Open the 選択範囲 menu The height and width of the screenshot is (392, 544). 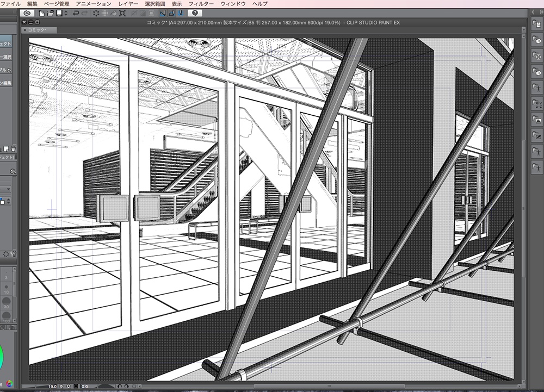[x=154, y=4]
